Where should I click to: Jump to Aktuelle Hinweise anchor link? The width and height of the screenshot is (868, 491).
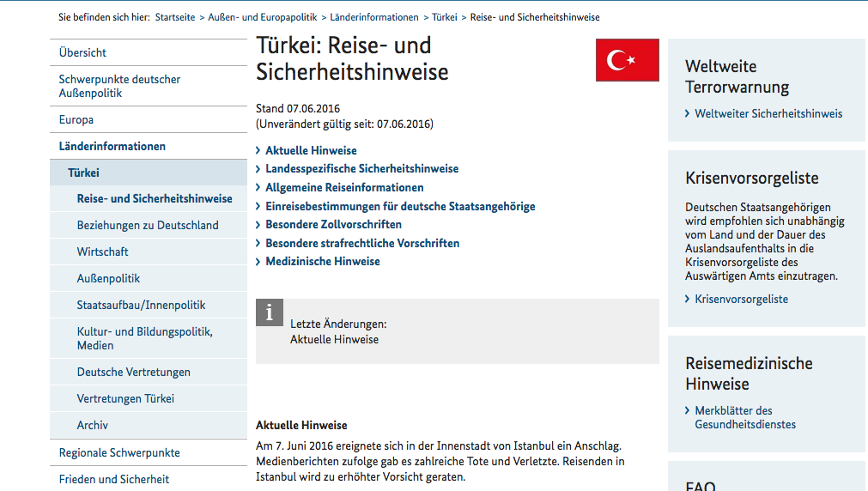point(311,150)
